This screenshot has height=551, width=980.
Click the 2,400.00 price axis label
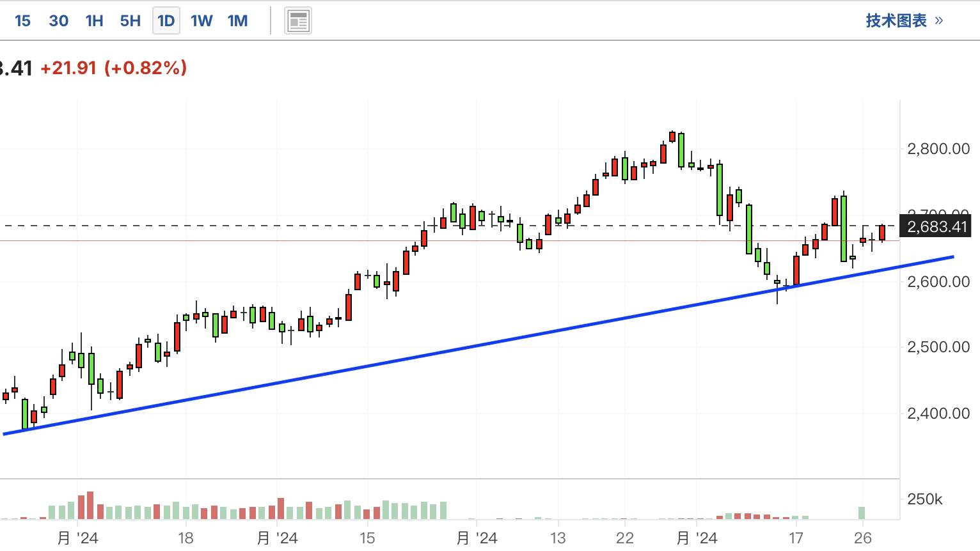coord(938,414)
